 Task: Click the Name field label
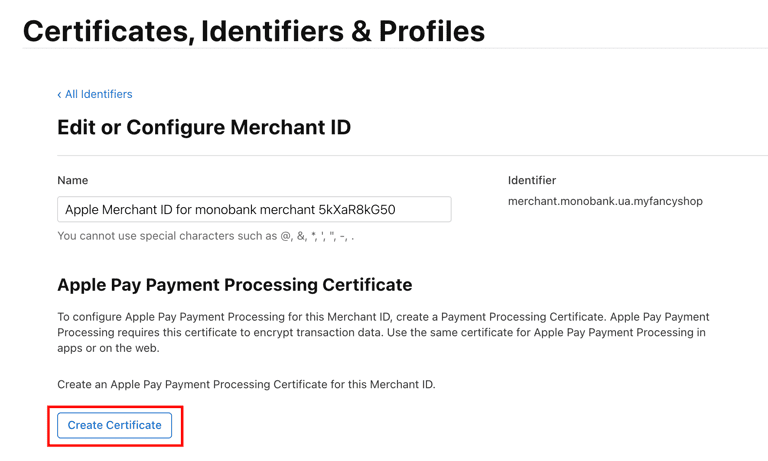73,180
